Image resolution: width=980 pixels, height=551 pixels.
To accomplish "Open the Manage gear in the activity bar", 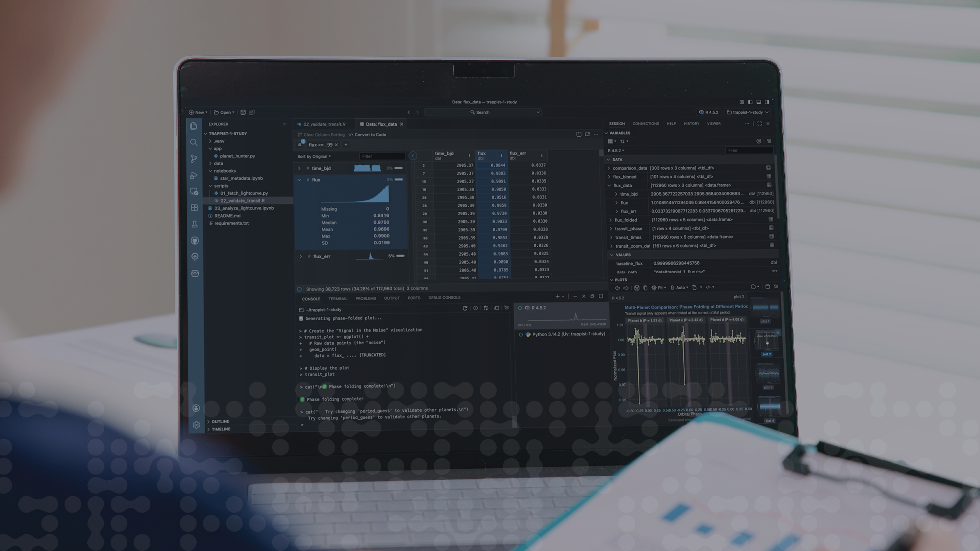I will (196, 425).
